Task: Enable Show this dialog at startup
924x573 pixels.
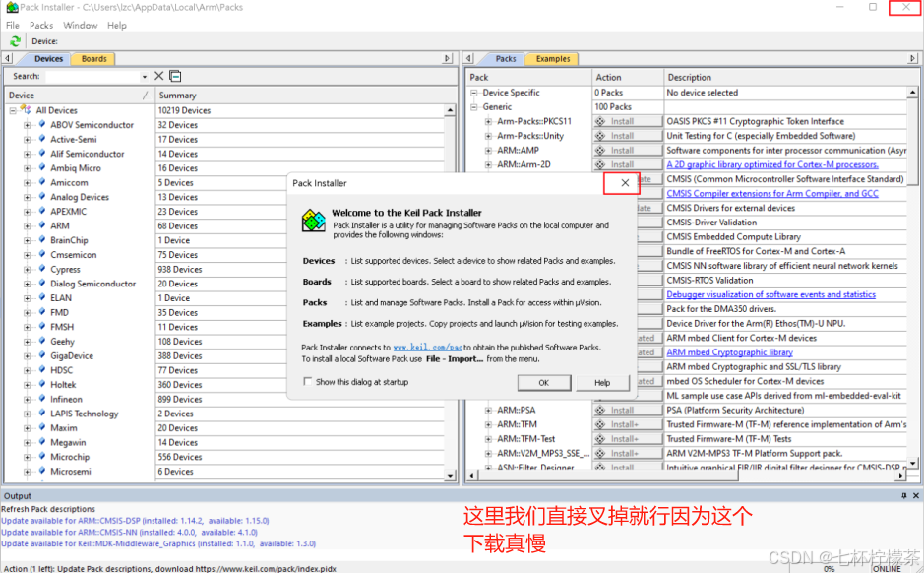Action: (x=308, y=381)
